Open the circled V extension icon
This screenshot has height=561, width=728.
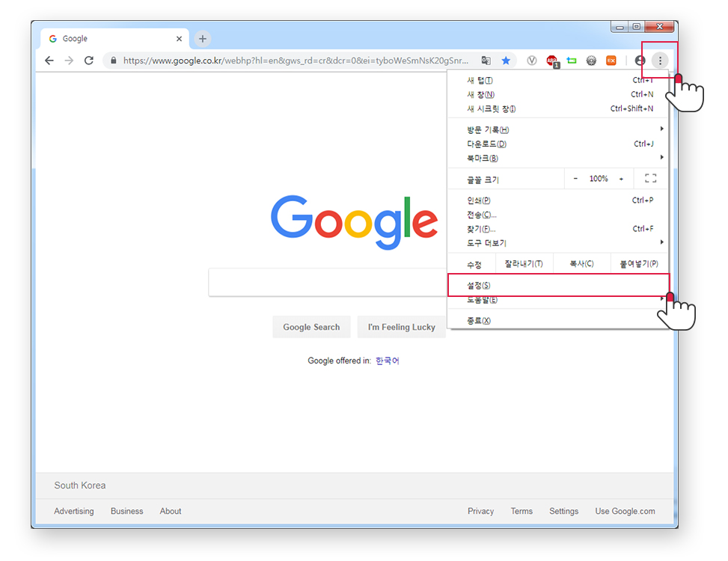point(532,61)
